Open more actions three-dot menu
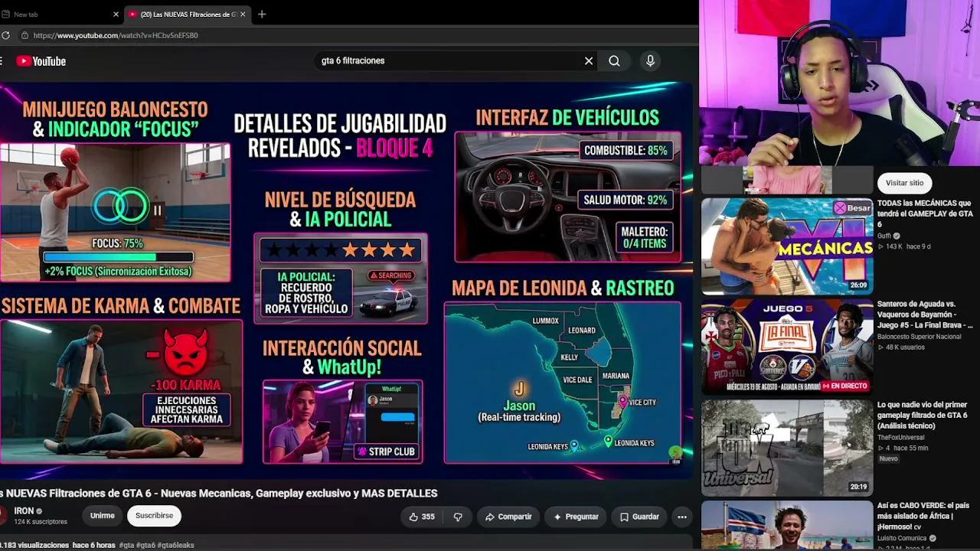Image resolution: width=980 pixels, height=551 pixels. [681, 517]
